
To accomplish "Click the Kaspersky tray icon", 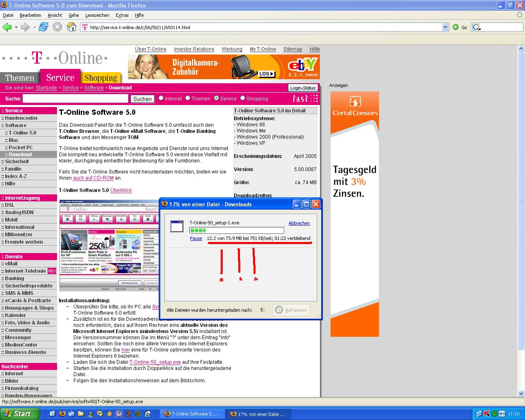I will pos(487,414).
